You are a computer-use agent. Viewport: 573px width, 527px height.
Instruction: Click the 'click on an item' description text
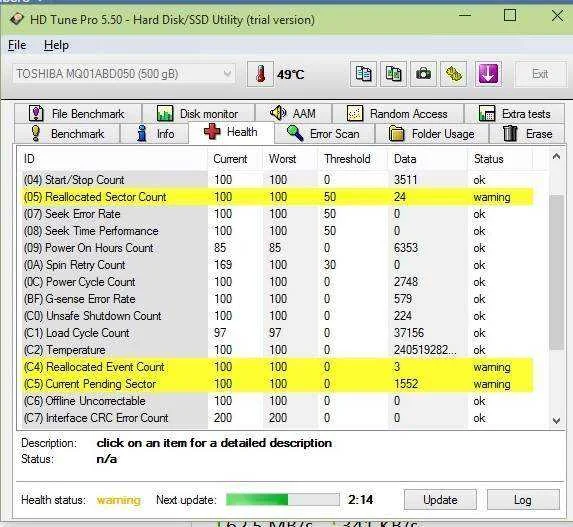click(x=214, y=443)
